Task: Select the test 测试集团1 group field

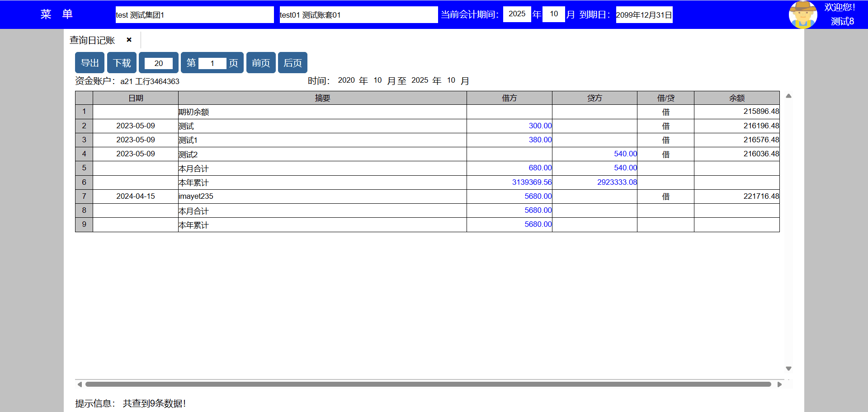Action: click(x=194, y=15)
